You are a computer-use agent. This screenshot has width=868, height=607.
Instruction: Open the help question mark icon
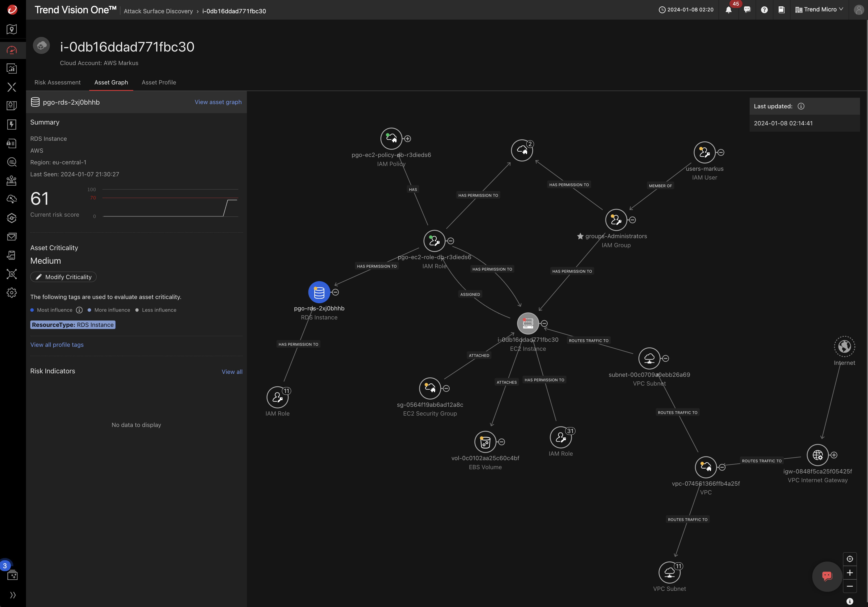(x=764, y=10)
